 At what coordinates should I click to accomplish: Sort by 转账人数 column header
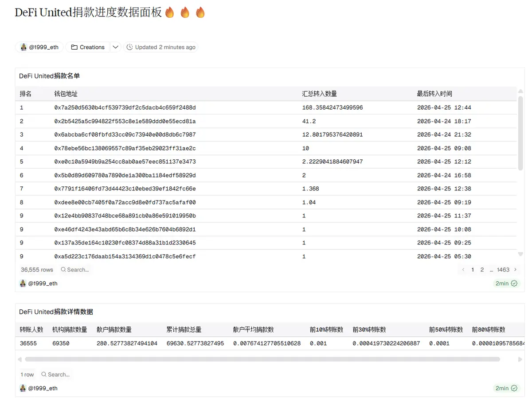click(x=31, y=330)
